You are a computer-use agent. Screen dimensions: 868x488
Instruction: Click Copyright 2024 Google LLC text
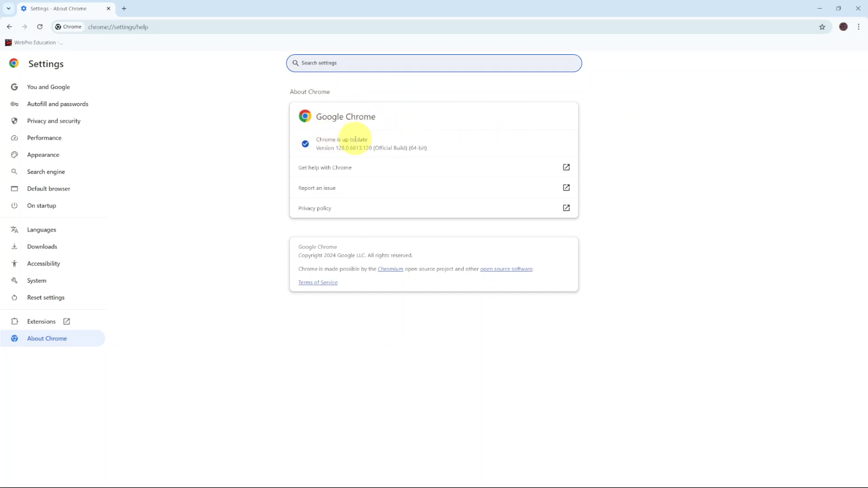(x=355, y=255)
